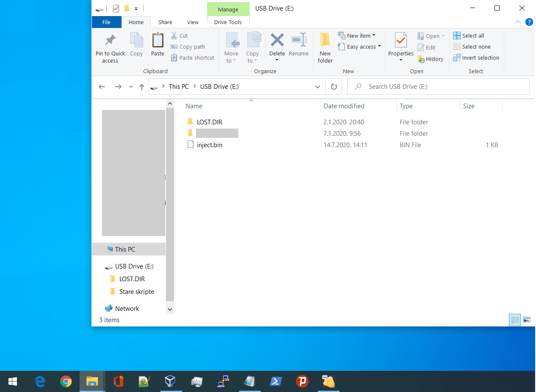Switch to details list view
This screenshot has width=536, height=392.
[515, 320]
